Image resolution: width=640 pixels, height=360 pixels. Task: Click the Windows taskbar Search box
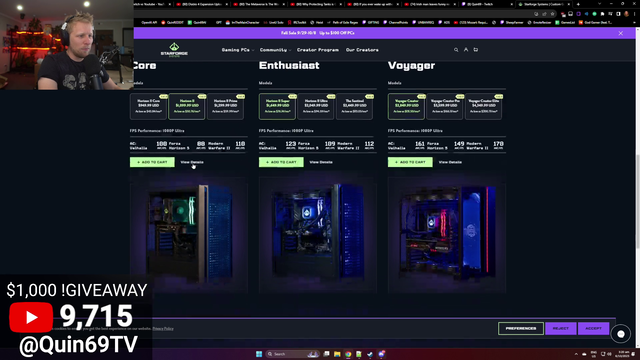(x=292, y=354)
